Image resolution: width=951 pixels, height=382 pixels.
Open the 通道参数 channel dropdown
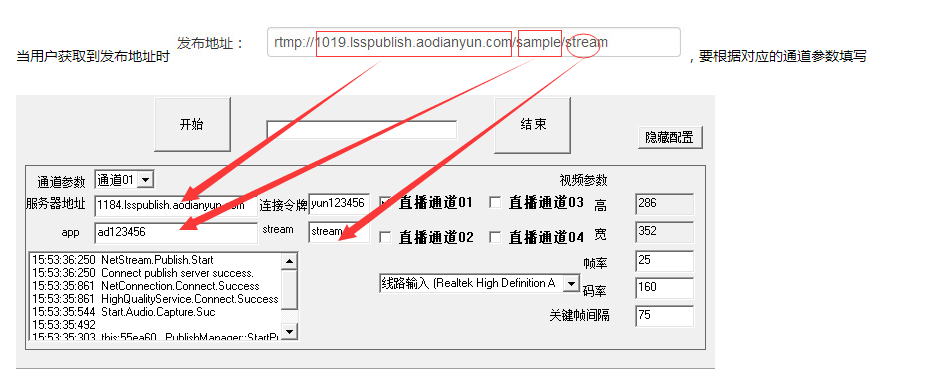[147, 179]
